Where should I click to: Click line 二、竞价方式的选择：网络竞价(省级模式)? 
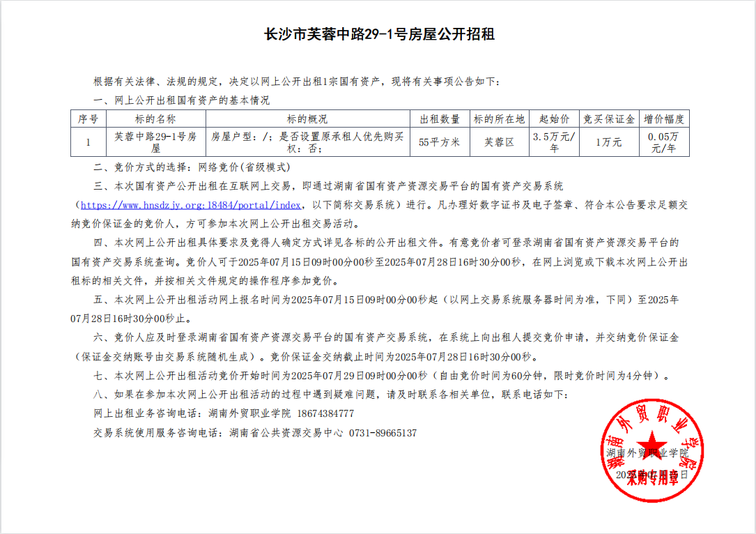192,167
